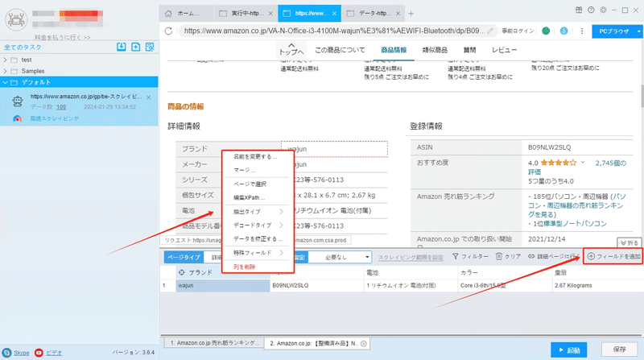Reload the page with the refresh icon

[168, 31]
